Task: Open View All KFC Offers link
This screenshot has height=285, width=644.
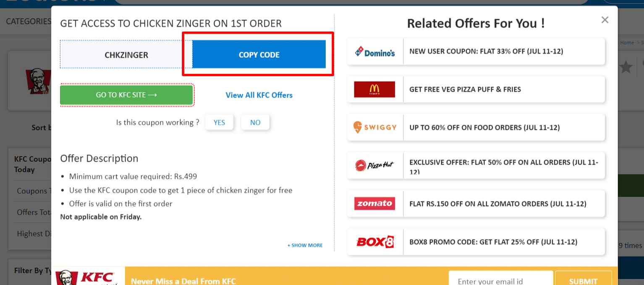Action: 259,95
